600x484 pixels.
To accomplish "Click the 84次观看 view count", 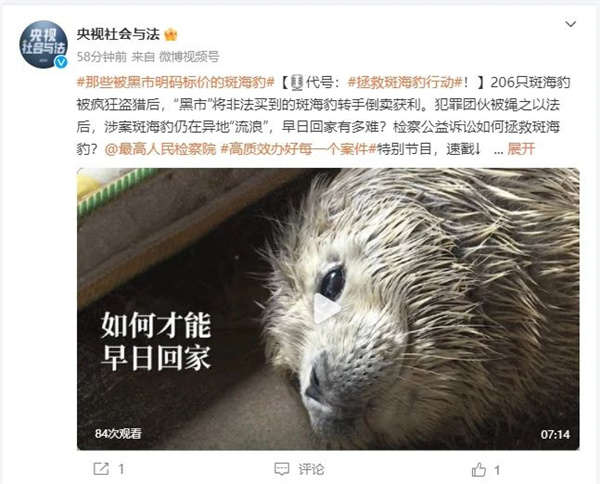I will point(118,433).
